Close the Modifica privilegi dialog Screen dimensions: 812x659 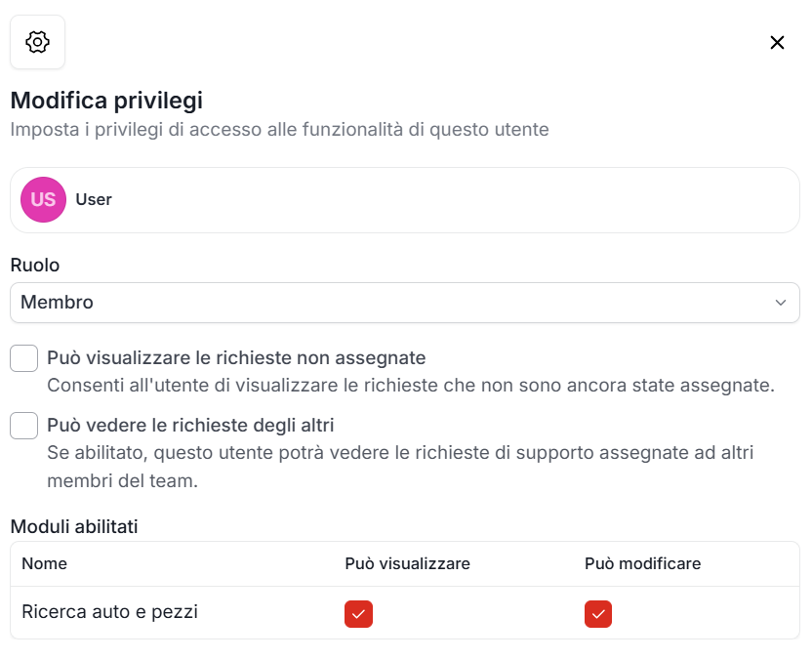pos(777,42)
